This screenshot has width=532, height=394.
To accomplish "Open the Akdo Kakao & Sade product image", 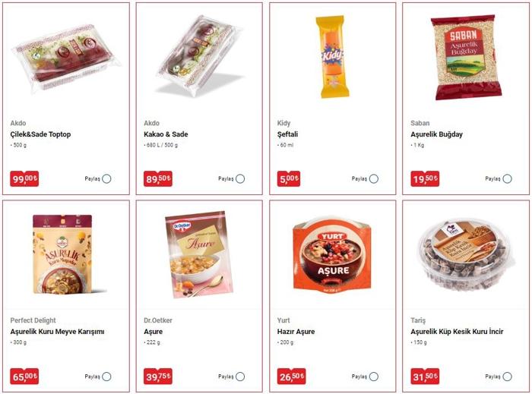I will point(199,56).
